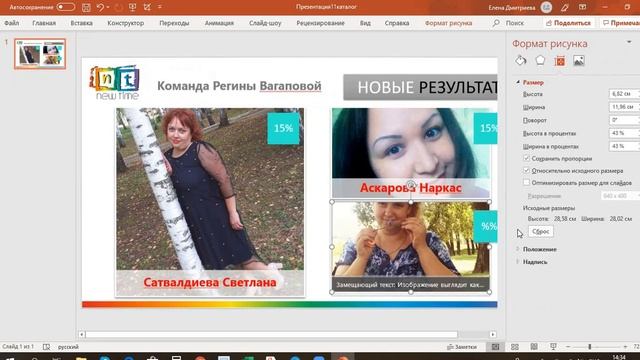Click the zoom slider handle
Image resolution: width=640 pixels, height=360 pixels.
click(589, 347)
